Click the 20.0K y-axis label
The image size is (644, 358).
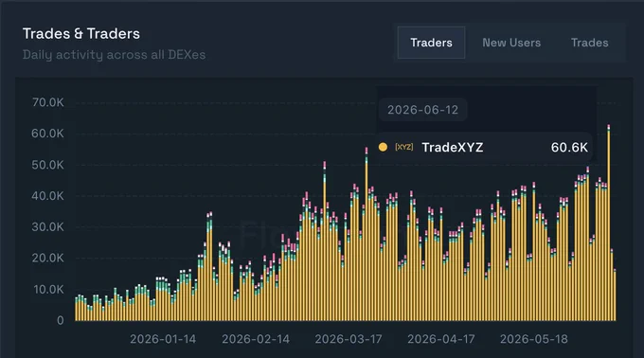pyautogui.click(x=48, y=259)
